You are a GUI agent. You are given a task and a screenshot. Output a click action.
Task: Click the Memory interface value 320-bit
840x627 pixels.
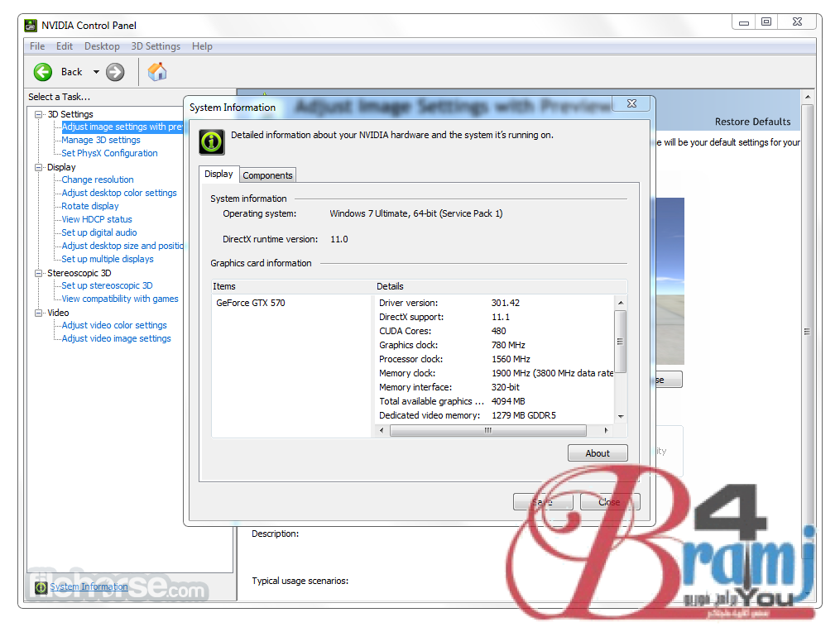pos(505,387)
